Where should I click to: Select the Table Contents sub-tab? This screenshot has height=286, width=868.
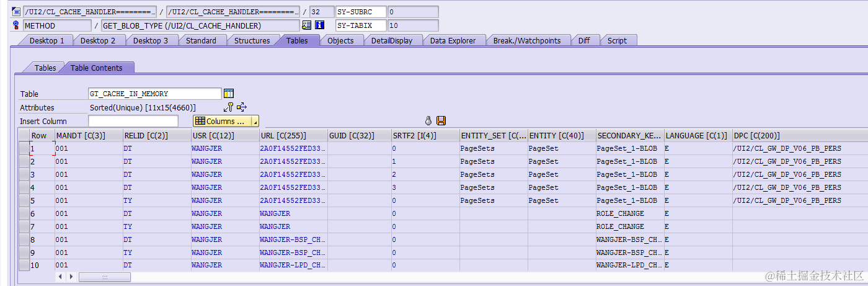click(x=97, y=68)
